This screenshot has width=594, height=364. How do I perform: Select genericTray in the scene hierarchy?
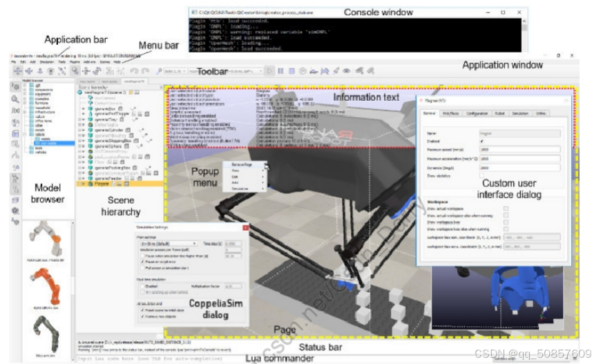point(105,119)
